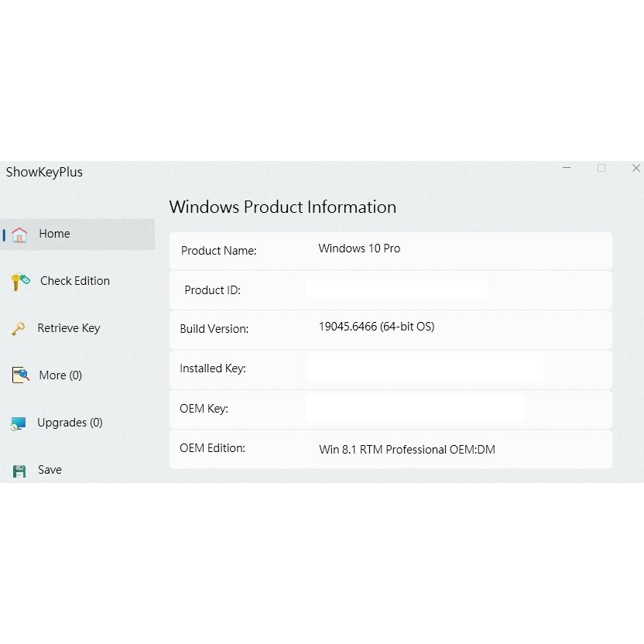
Task: Switch to the Retrieve Key page
Action: (70, 328)
